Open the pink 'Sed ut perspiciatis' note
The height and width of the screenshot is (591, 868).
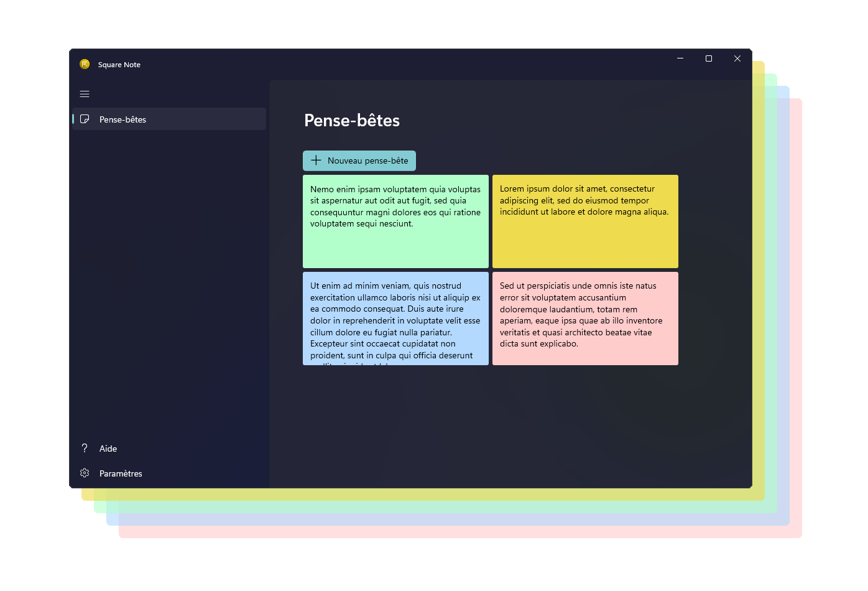[x=585, y=319]
